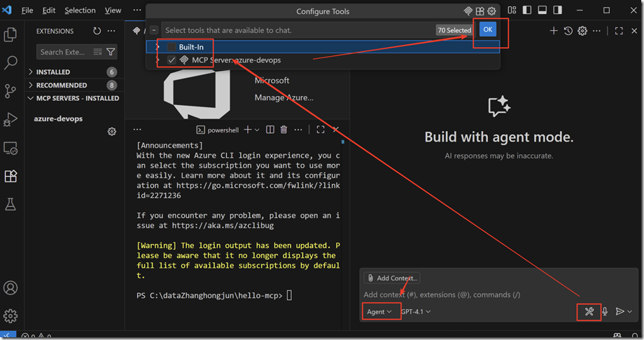Toggle the bottom panel visibility

pos(542,11)
